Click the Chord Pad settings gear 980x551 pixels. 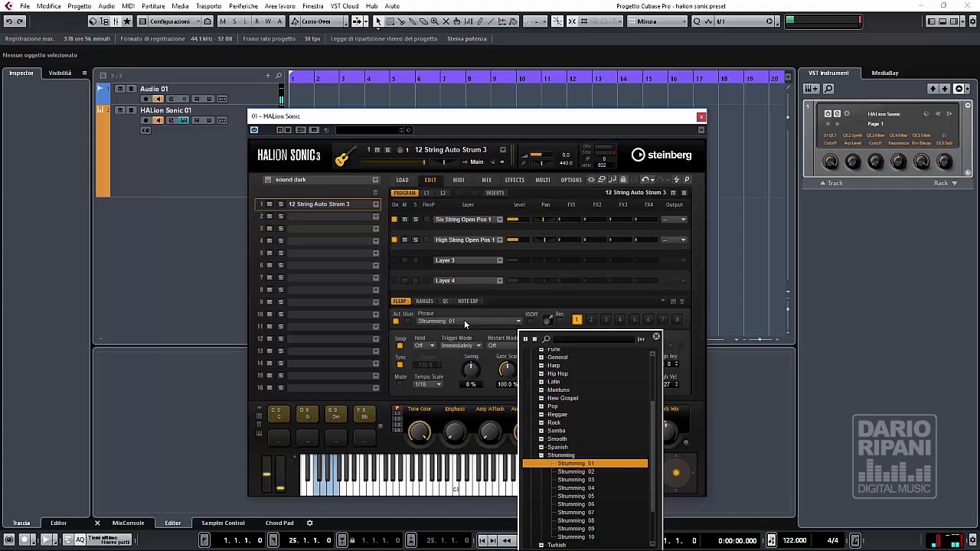pyautogui.click(x=309, y=523)
